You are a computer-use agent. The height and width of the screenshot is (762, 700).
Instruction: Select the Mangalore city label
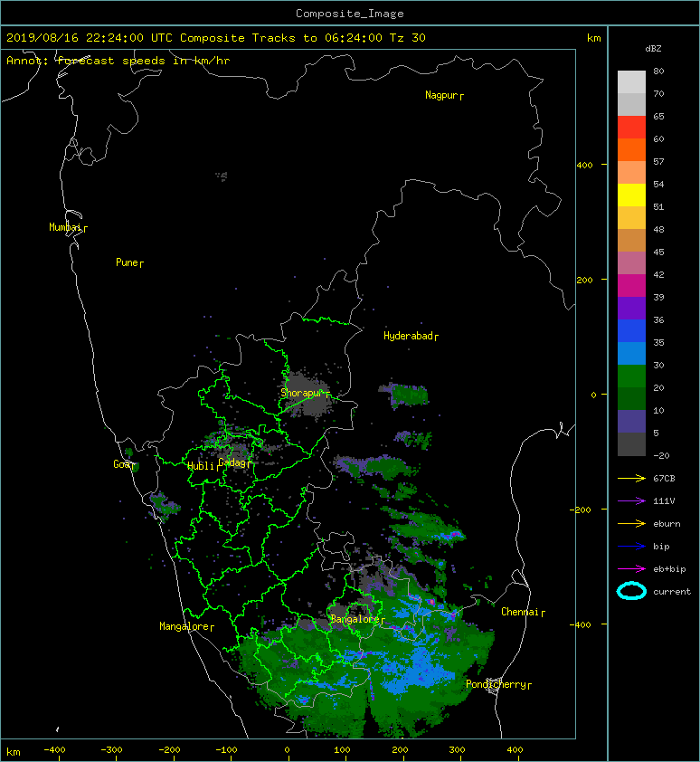pos(186,626)
